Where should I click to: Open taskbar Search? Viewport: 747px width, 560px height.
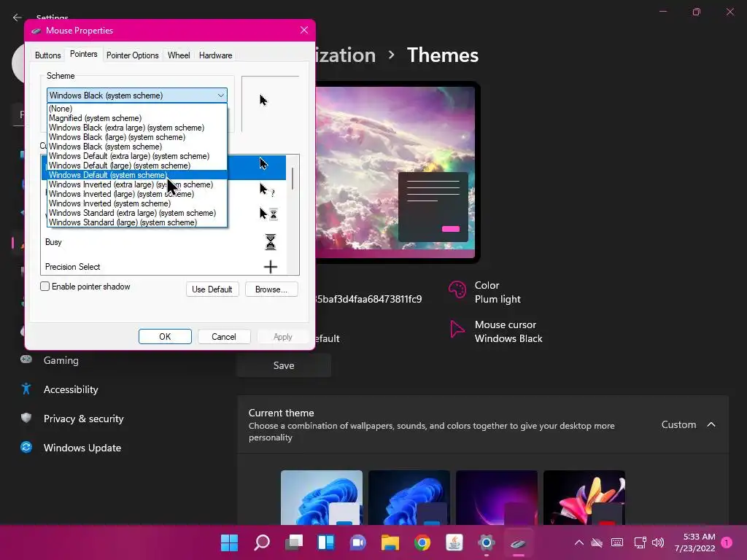click(262, 542)
